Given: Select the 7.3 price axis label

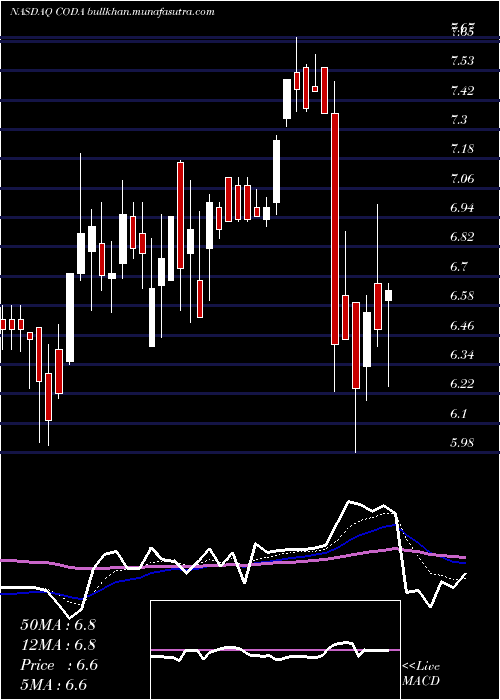Looking at the screenshot, I should point(460,120).
